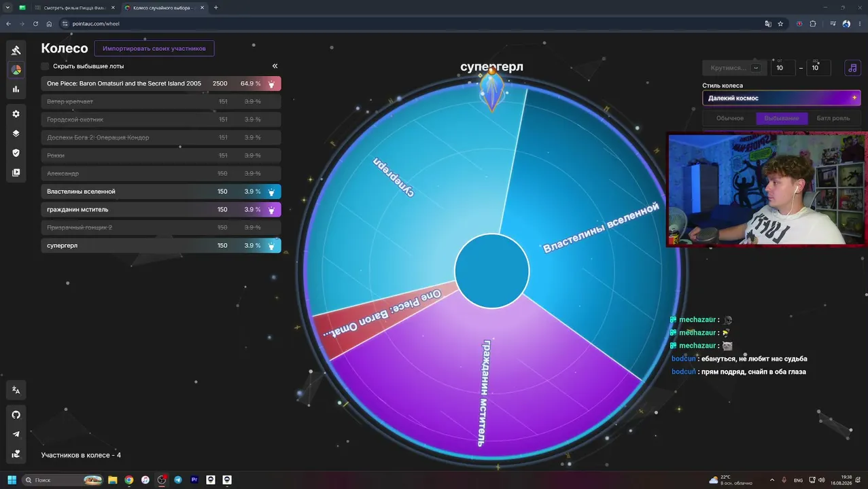Click the ENG language indicator
This screenshot has width=868, height=489.
pyautogui.click(x=798, y=480)
